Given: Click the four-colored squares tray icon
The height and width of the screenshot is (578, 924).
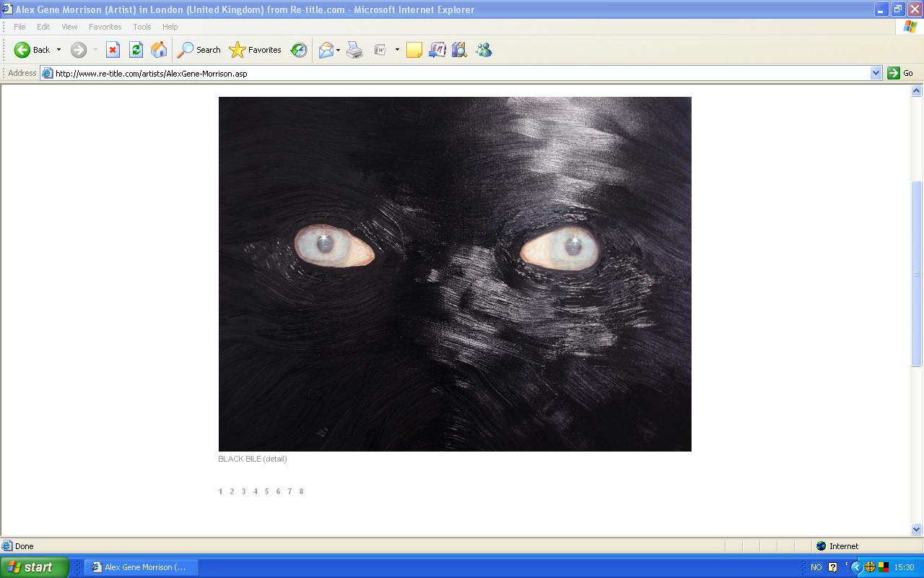Looking at the screenshot, I should pos(883,567).
